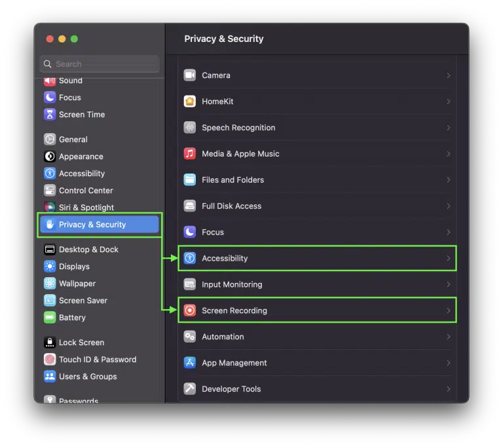503x448 pixels.
Task: Click the General gear icon
Action: click(x=50, y=140)
